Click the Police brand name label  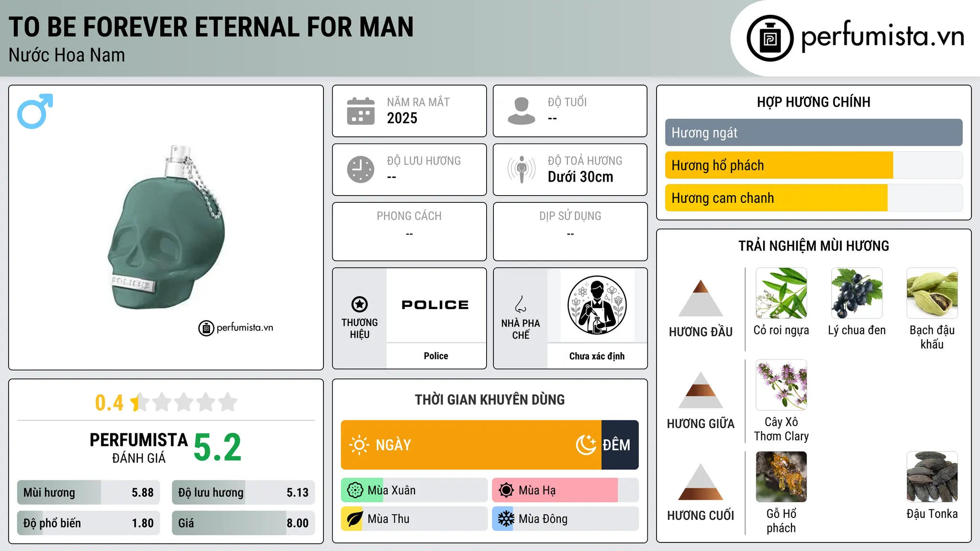[436, 356]
